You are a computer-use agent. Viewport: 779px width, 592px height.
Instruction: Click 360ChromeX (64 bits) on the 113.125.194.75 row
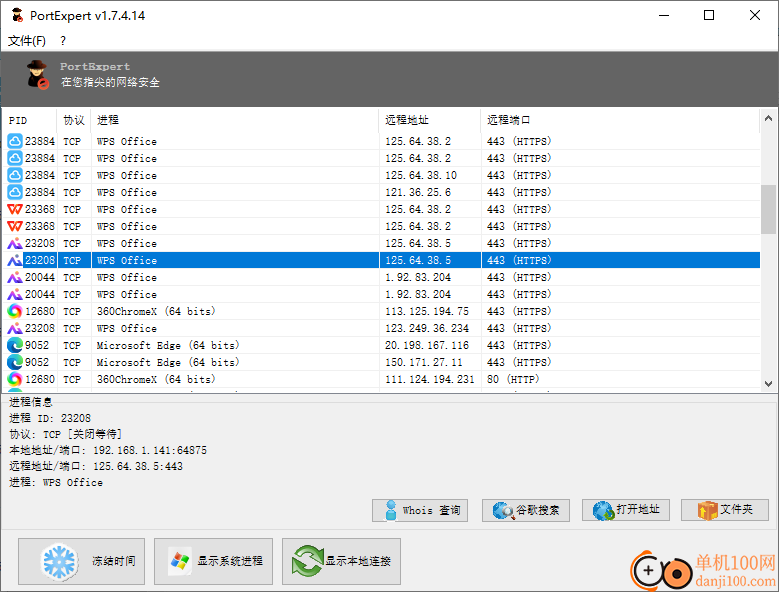(156, 311)
